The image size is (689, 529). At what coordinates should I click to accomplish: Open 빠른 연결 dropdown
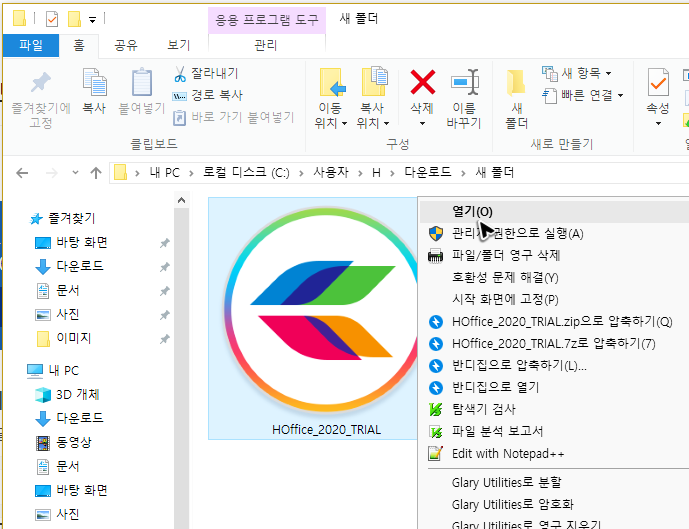coord(620,95)
